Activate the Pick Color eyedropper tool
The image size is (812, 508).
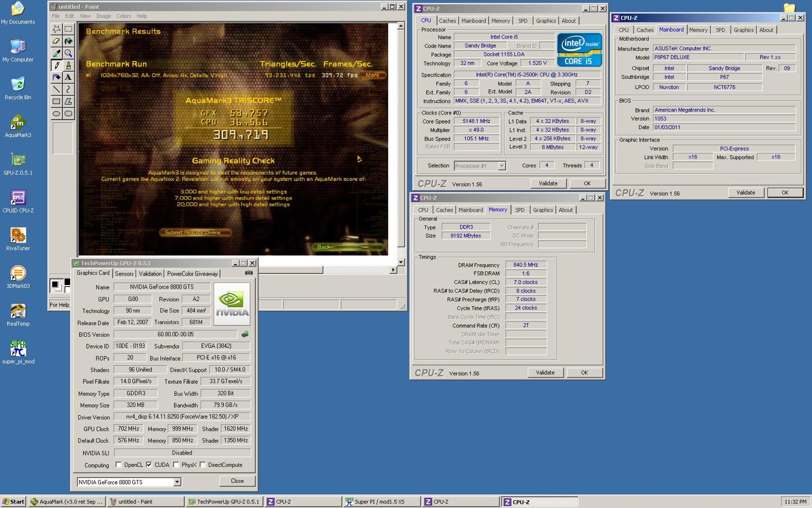pyautogui.click(x=56, y=53)
